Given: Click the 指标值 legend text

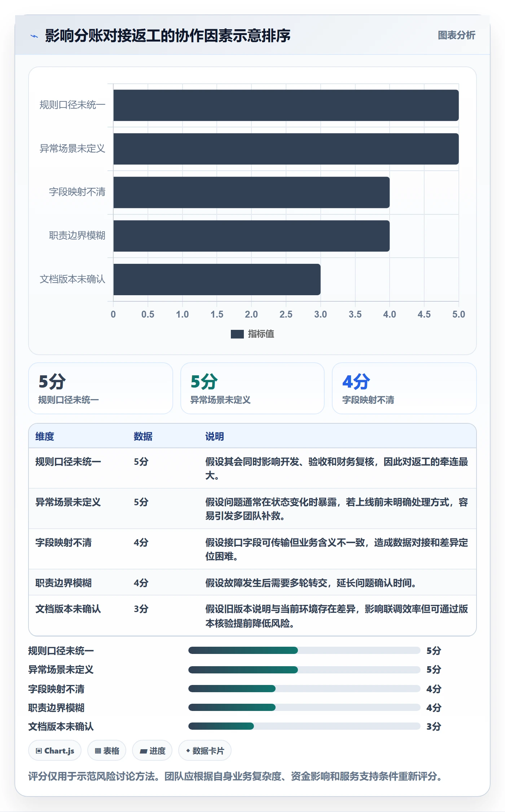Looking at the screenshot, I should coord(261,334).
